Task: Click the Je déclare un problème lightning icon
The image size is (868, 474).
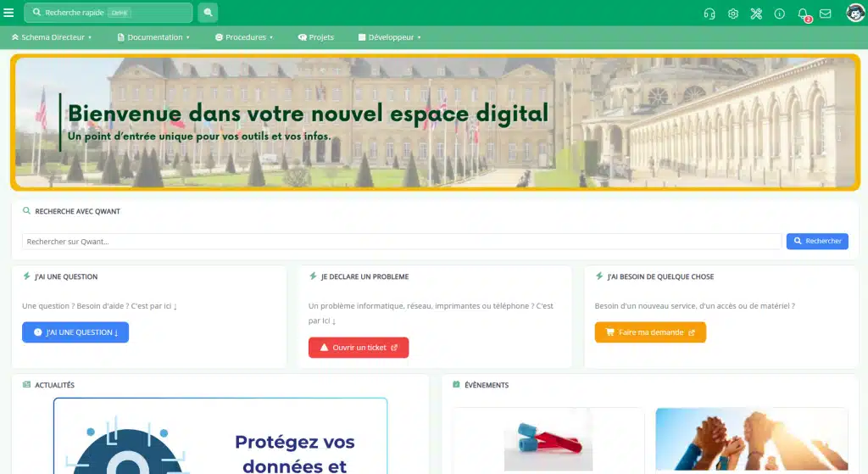Action: click(x=313, y=276)
